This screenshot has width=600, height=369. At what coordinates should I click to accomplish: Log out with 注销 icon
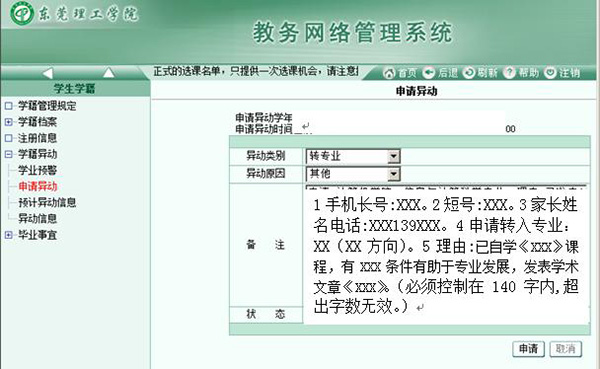pyautogui.click(x=550, y=72)
